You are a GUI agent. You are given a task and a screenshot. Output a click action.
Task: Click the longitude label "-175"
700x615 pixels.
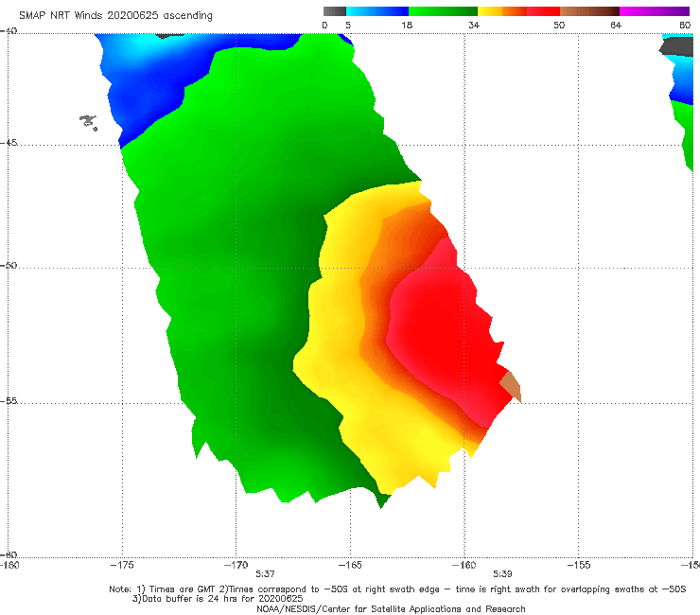(x=122, y=565)
